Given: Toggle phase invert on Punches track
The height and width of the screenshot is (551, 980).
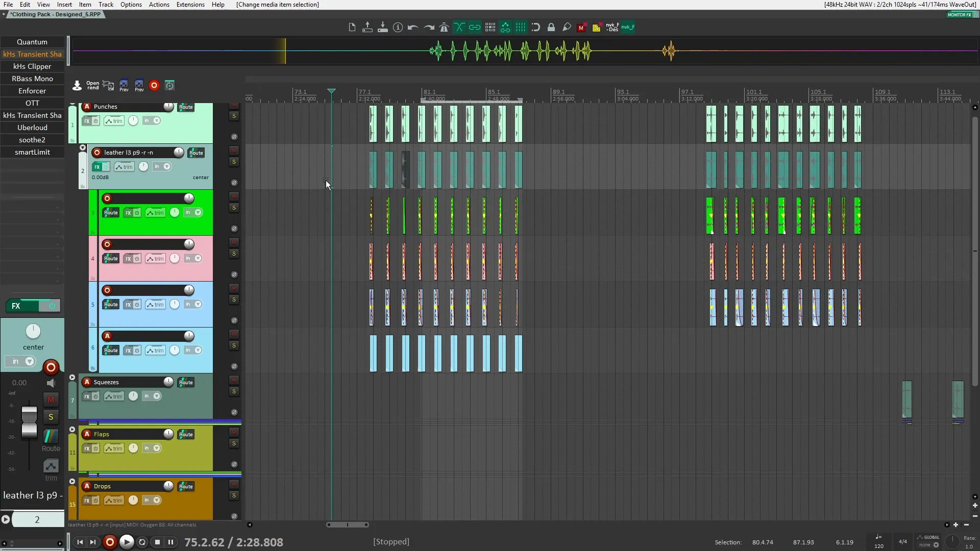Looking at the screenshot, I should (234, 137).
